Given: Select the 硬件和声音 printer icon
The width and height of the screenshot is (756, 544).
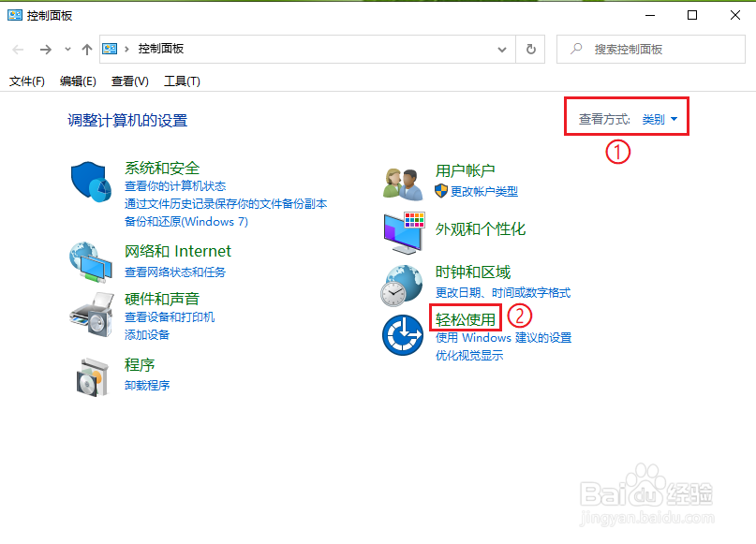Looking at the screenshot, I should 89,313.
